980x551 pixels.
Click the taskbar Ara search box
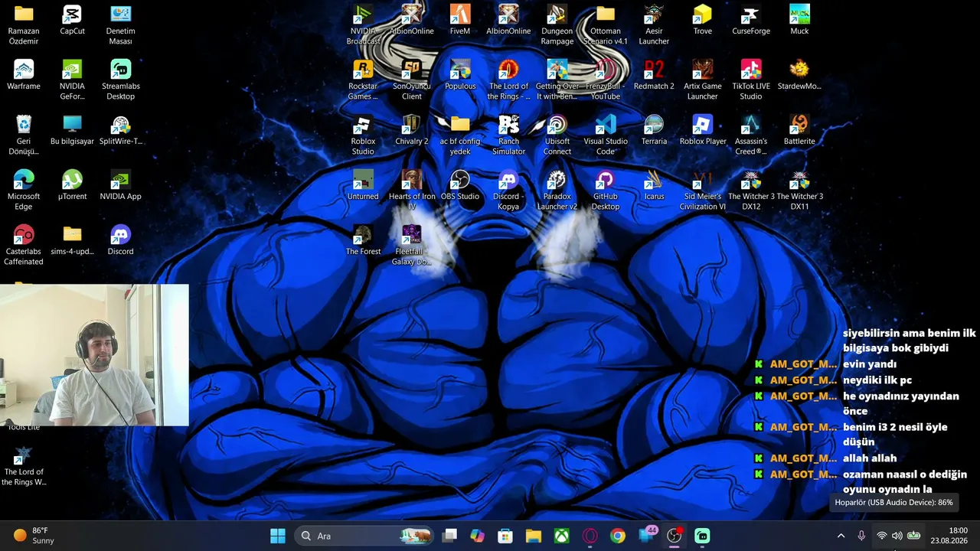[x=364, y=536]
